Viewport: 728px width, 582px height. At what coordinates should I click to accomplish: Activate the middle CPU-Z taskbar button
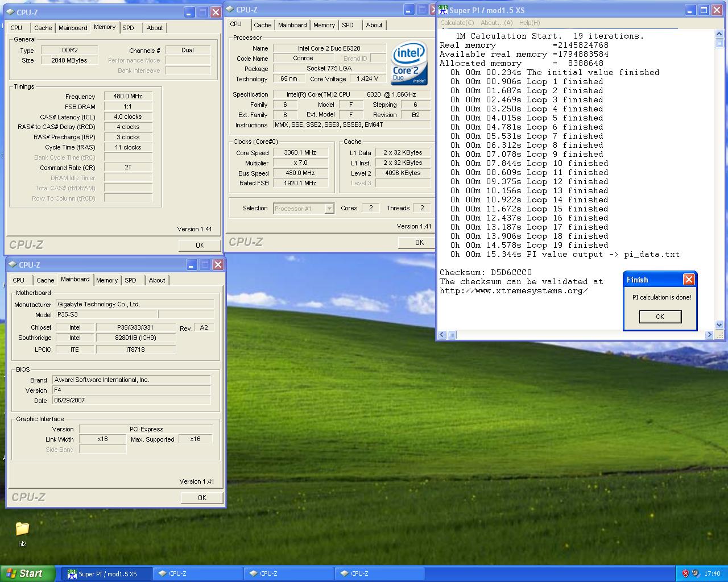(x=288, y=573)
